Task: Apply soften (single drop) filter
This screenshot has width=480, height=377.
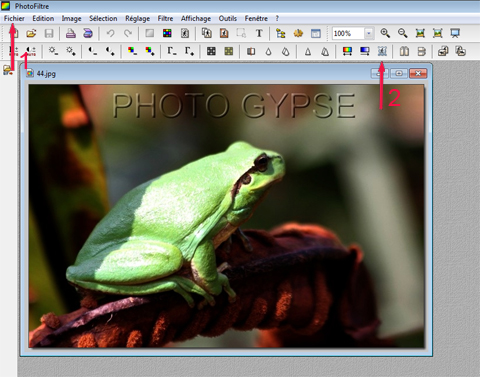Action: coord(268,51)
